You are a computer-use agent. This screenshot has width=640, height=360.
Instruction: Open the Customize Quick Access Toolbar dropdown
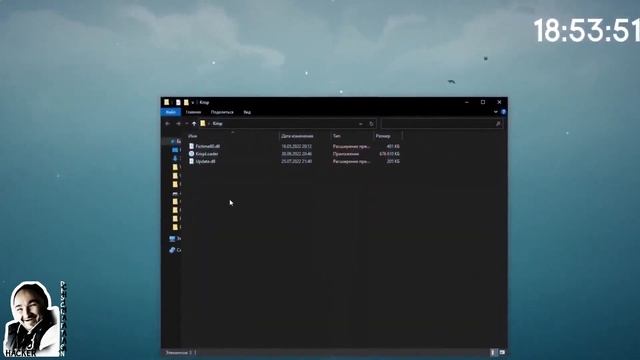(193, 102)
